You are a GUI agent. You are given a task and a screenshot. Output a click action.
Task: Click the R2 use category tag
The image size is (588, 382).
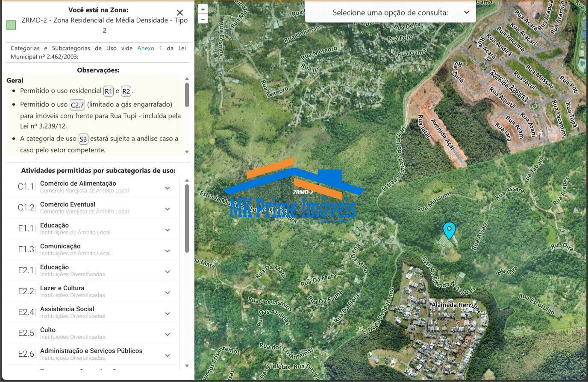126,91
